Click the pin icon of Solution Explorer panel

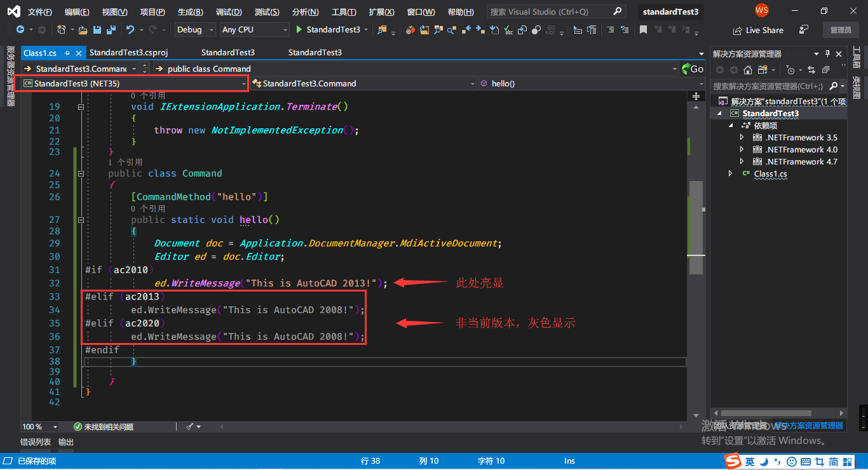(827, 54)
